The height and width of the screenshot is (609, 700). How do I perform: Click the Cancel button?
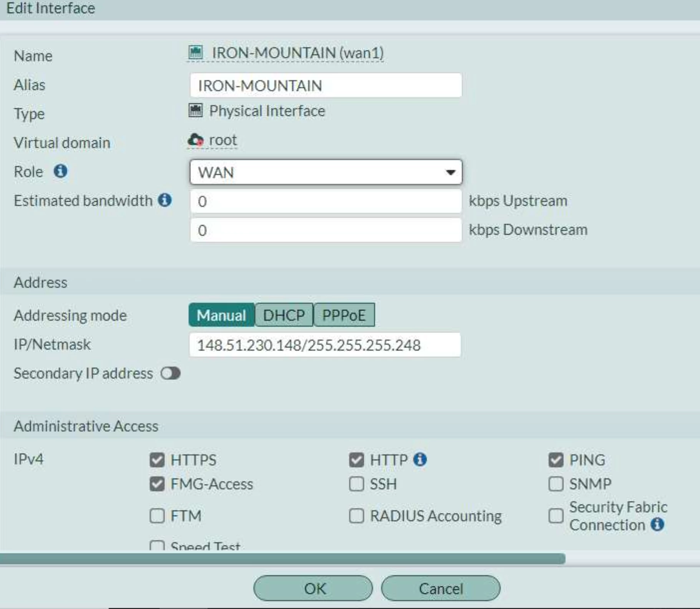pos(441,588)
